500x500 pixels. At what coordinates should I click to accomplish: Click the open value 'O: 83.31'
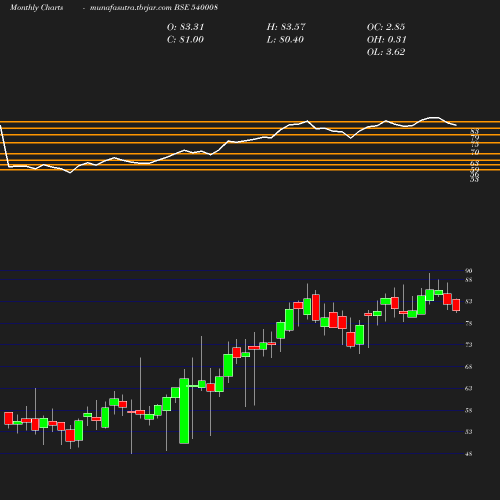[185, 27]
